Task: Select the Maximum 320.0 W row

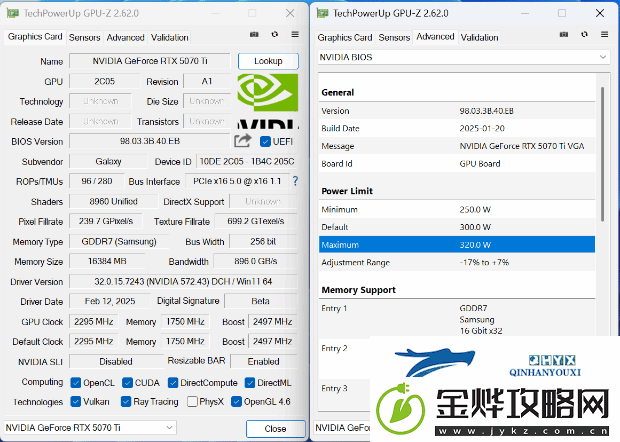Action: tap(457, 245)
